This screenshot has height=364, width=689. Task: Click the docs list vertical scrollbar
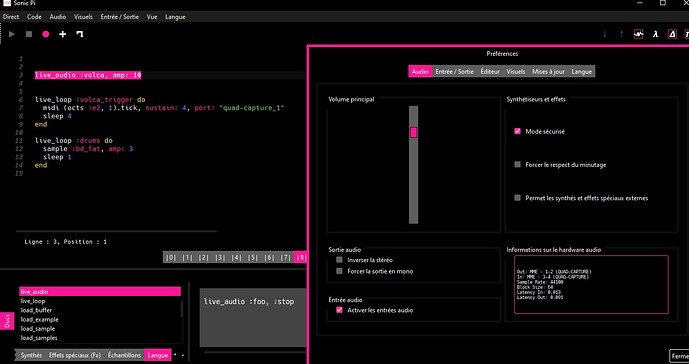pyautogui.click(x=182, y=308)
